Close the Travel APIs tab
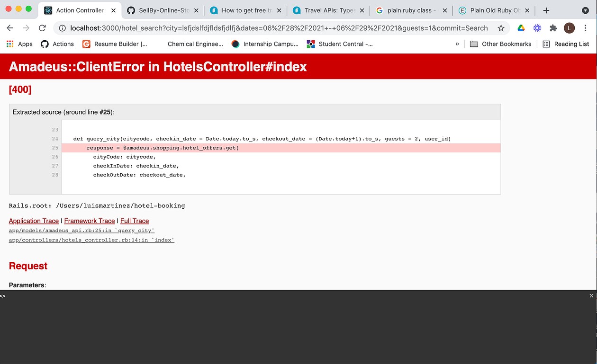597x364 pixels. pyautogui.click(x=362, y=10)
